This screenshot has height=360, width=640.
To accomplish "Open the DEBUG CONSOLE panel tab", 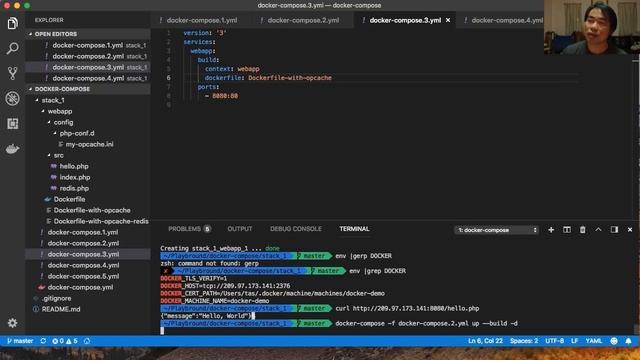I will [x=296, y=229].
